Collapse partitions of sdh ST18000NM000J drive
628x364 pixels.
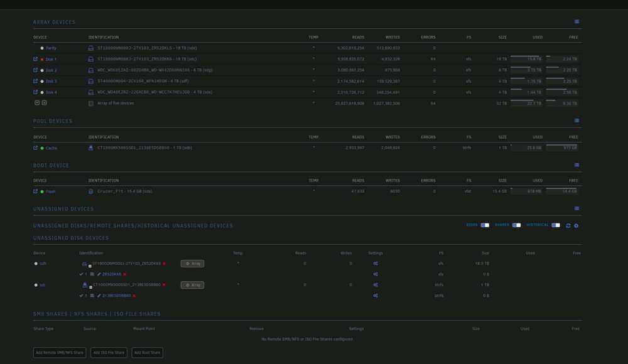point(90,266)
